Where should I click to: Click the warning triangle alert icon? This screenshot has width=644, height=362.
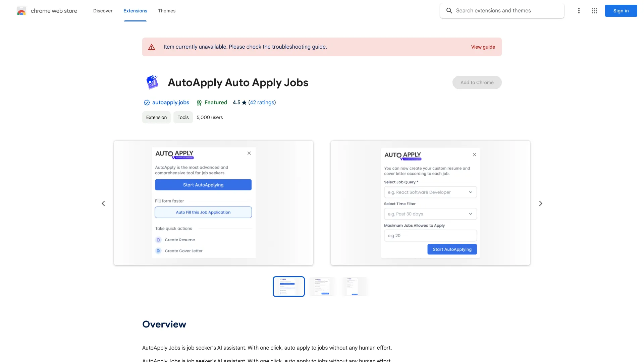click(151, 47)
